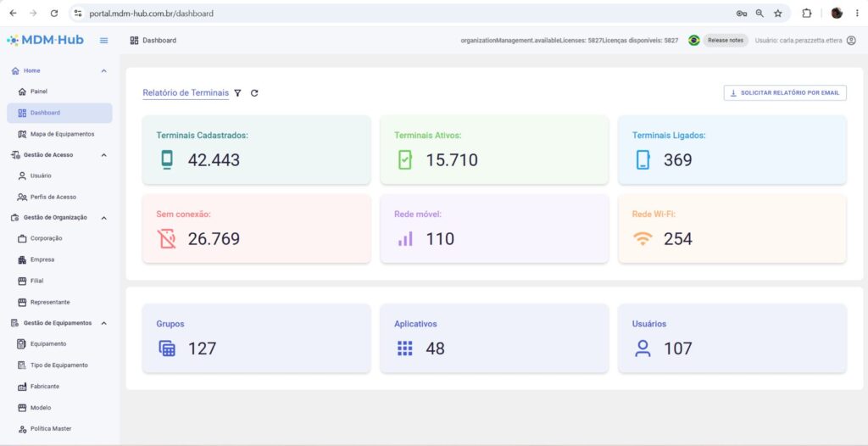Select the Relatório de Terminais tab
This screenshot has width=868, height=446.
(x=186, y=93)
